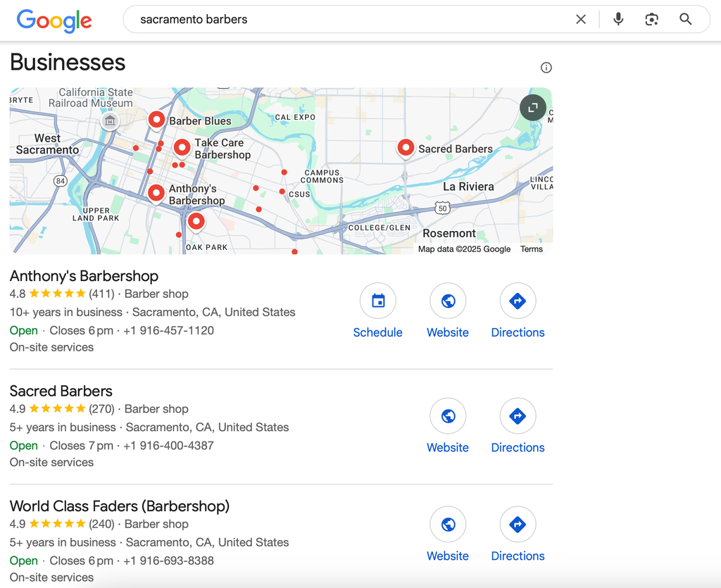Open World Class Faders website icon
This screenshot has height=588, width=721.
[x=448, y=525]
